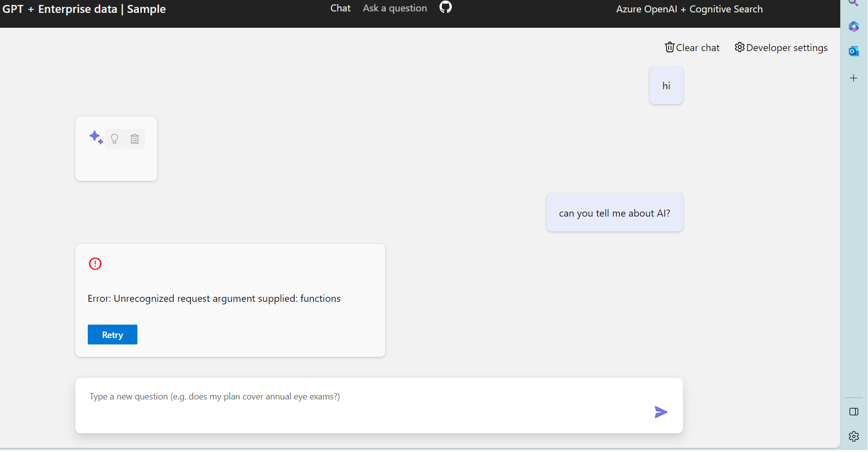The height and width of the screenshot is (452, 868).
Task: Show thought process with the lightbulb icon
Action: click(115, 138)
